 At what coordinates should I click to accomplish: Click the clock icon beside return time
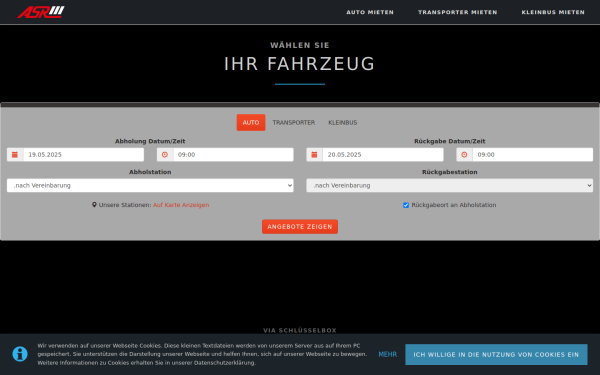pyautogui.click(x=464, y=155)
